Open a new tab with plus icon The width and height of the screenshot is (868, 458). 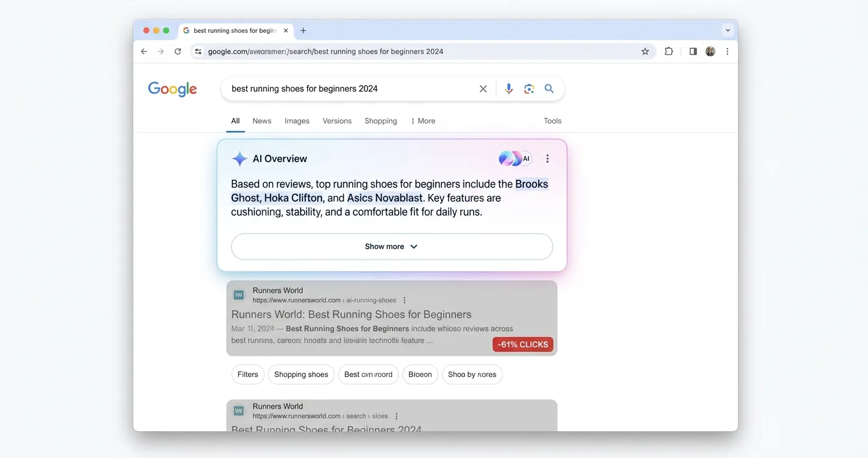pos(304,30)
